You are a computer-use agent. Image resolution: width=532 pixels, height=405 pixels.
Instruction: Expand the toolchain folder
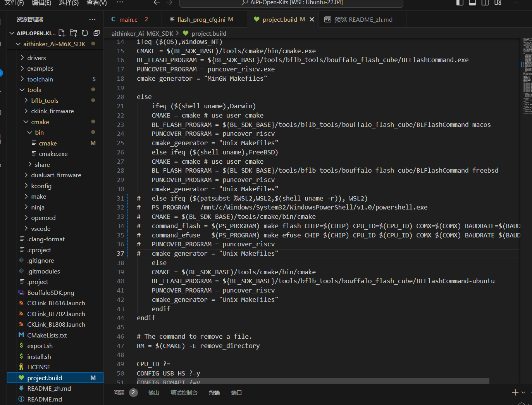pos(22,79)
